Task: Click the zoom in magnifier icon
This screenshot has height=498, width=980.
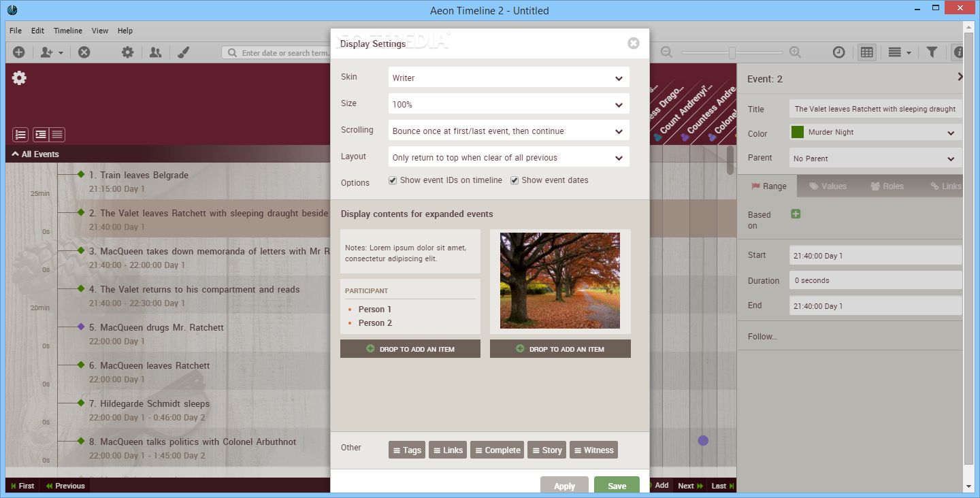Action: tap(795, 52)
